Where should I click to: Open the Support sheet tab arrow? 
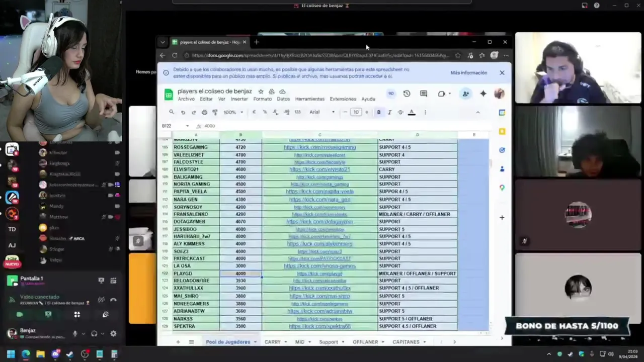pos(343,342)
